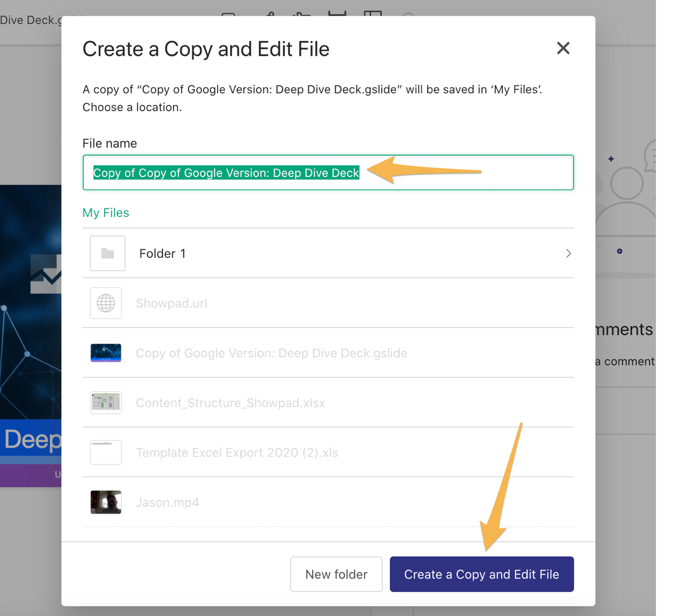675x616 pixels.
Task: Click the Content_Structure_Showpad.xlsx spreadsheet thumbnail
Action: coord(106,403)
